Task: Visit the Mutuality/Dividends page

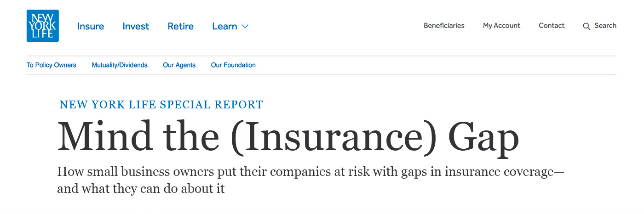Action: coord(120,65)
